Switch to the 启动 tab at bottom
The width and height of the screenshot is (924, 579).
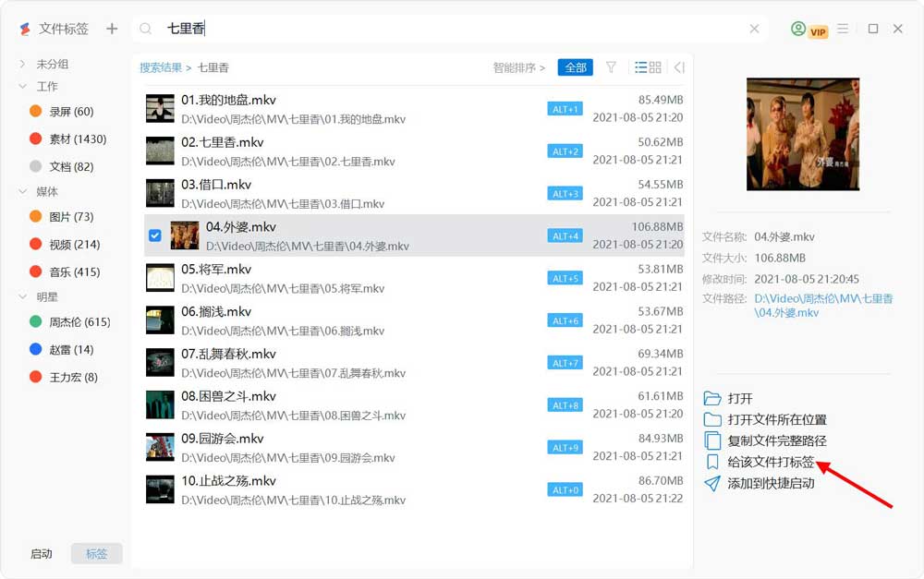coord(41,553)
